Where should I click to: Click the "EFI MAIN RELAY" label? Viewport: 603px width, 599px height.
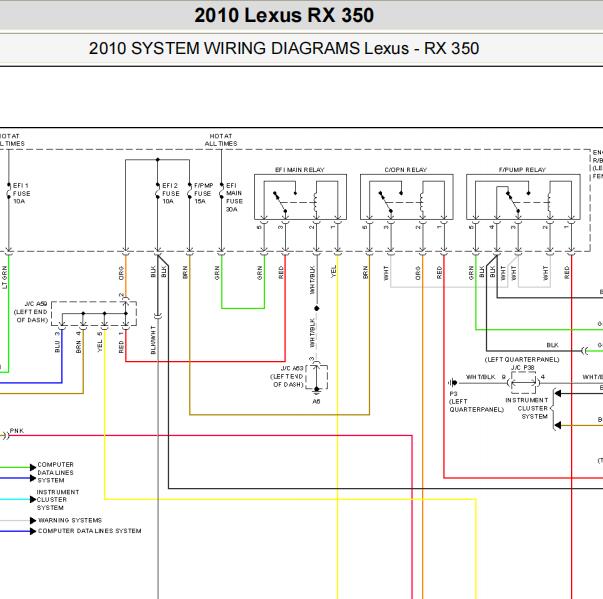[300, 170]
